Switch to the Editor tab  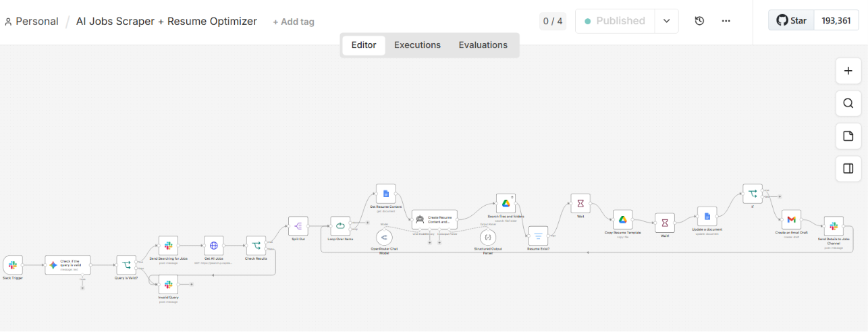(x=364, y=45)
